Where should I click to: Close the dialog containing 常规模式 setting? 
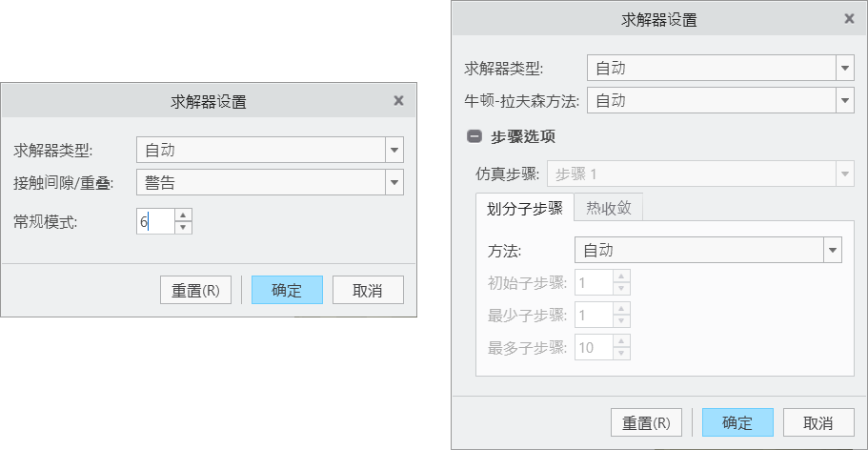(x=398, y=100)
